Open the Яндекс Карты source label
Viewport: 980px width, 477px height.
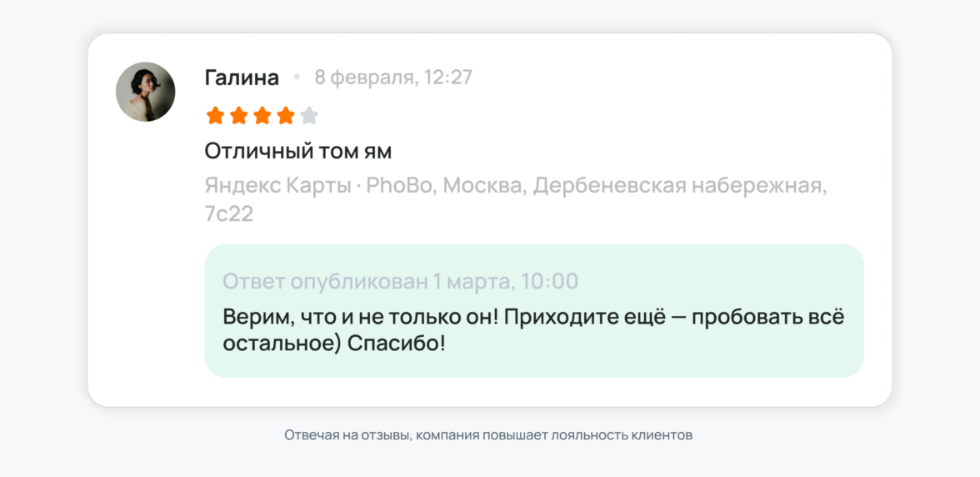click(277, 185)
